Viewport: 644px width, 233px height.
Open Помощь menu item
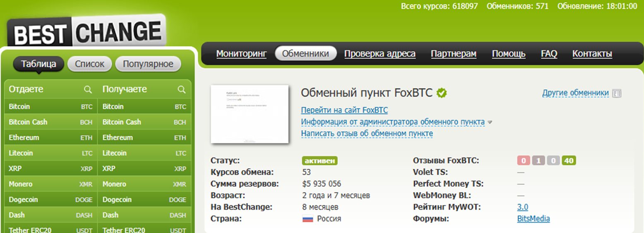[509, 54]
